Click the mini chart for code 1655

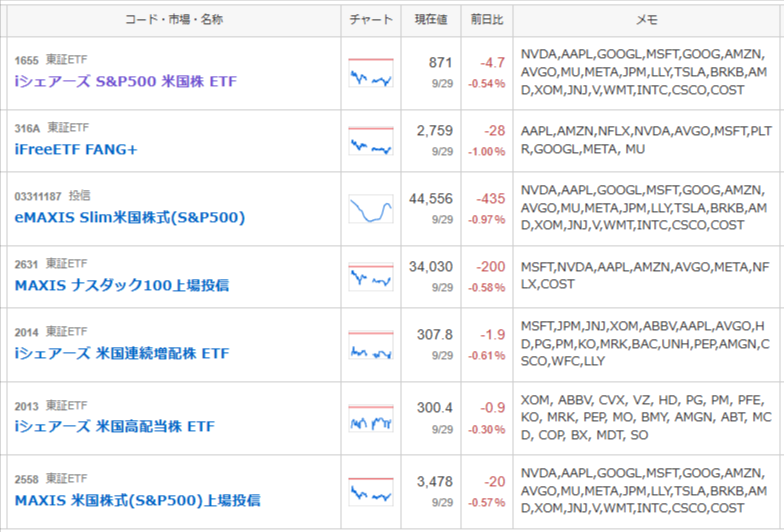[x=370, y=72]
